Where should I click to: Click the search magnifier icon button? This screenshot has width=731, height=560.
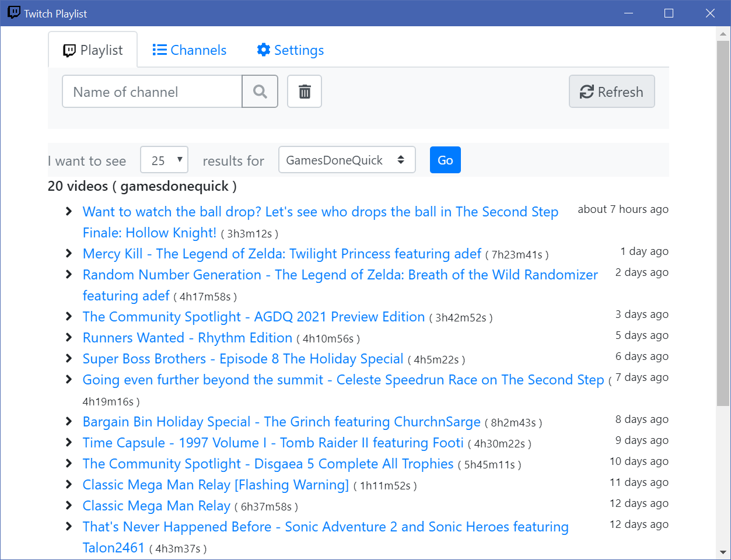tap(260, 92)
